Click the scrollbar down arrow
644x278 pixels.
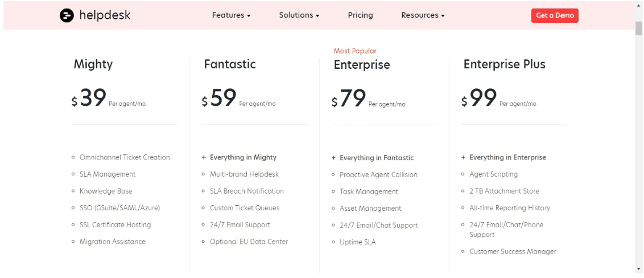(x=638, y=269)
